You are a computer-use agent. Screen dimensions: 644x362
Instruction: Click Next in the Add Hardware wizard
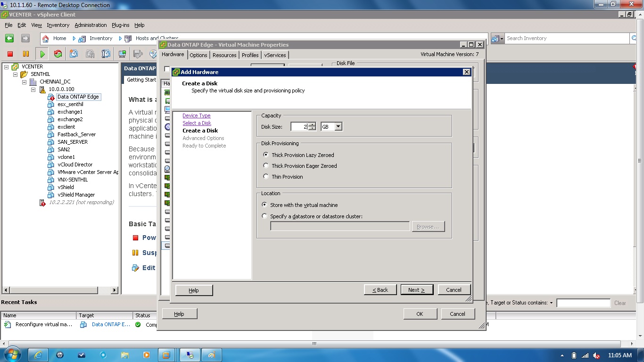(417, 289)
